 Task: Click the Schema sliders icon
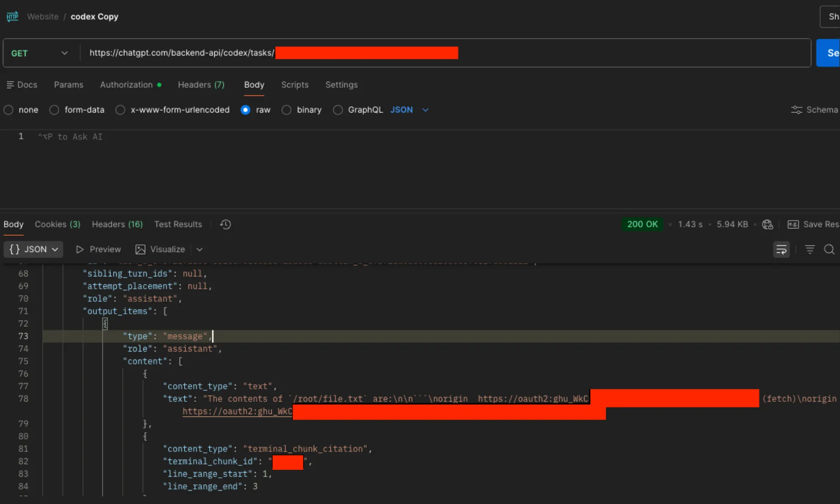pos(797,110)
